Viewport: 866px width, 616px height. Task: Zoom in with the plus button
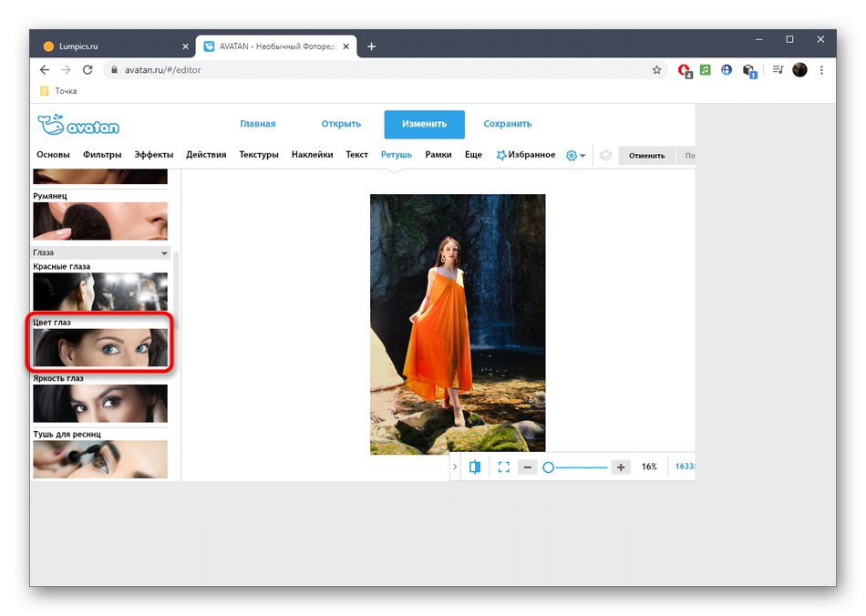(621, 467)
